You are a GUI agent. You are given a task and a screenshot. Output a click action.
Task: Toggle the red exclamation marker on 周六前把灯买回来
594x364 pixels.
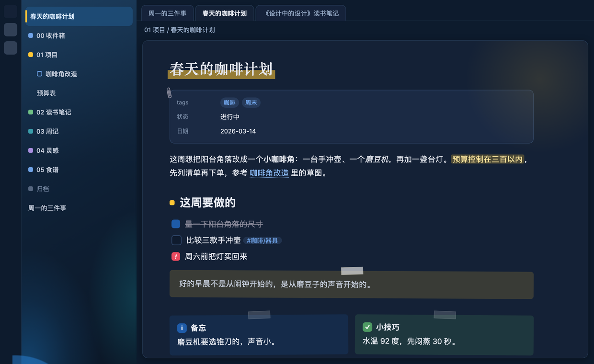click(x=176, y=257)
